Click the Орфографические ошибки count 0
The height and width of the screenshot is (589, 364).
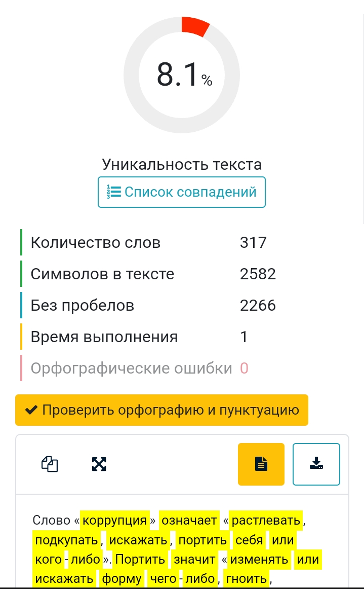(x=244, y=368)
